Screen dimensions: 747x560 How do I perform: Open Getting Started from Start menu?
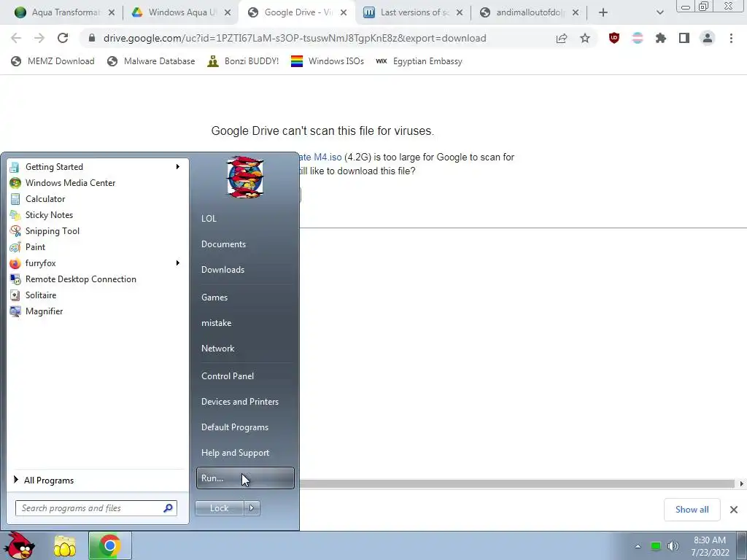[54, 167]
